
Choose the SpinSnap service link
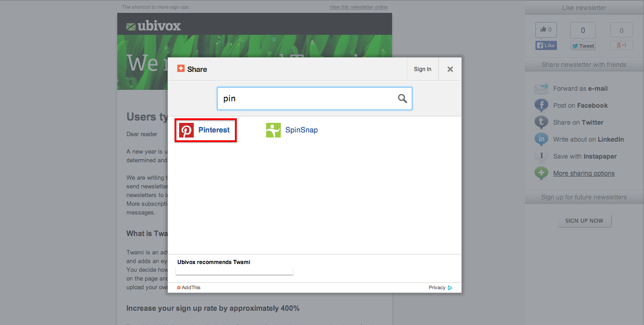click(x=301, y=130)
